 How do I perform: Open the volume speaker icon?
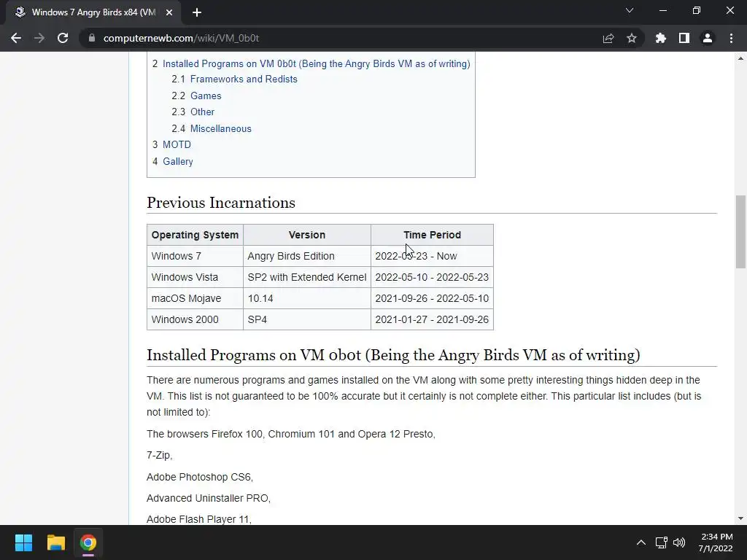[x=679, y=542]
